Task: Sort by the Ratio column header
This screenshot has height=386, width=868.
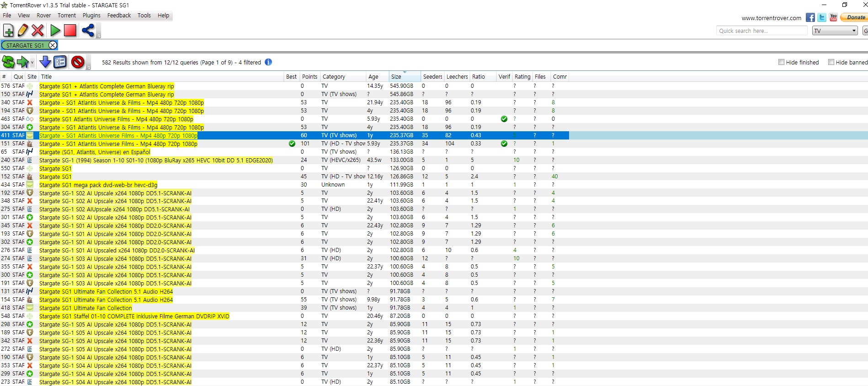Action: click(483, 76)
